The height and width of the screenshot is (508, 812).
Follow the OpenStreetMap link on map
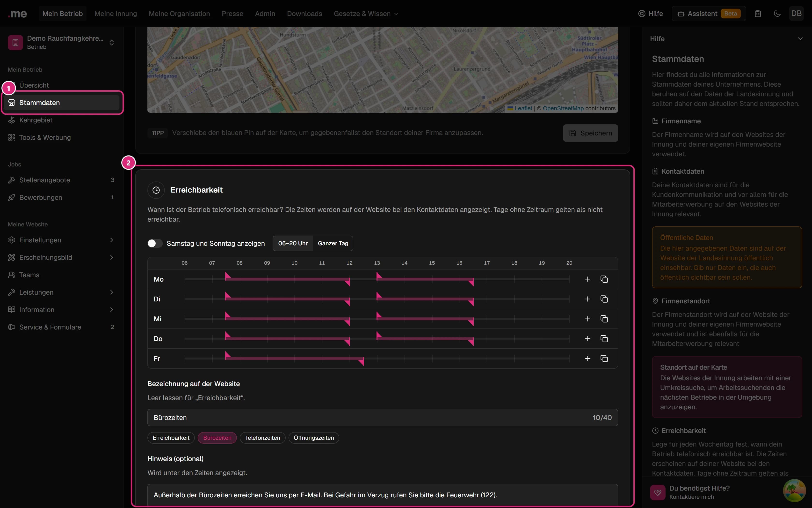[x=563, y=108]
